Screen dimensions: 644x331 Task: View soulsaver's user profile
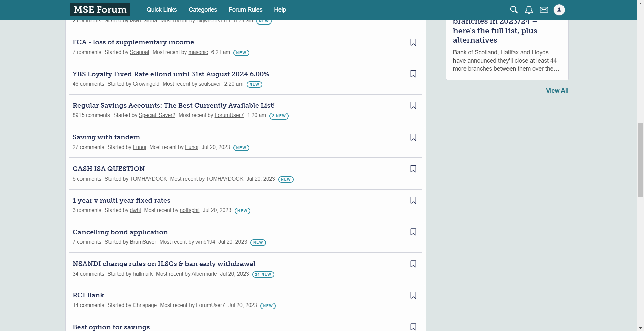pyautogui.click(x=210, y=84)
